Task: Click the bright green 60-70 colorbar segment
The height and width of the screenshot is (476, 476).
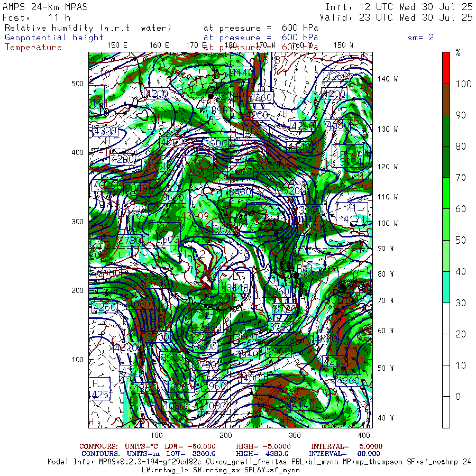Action: point(446,193)
